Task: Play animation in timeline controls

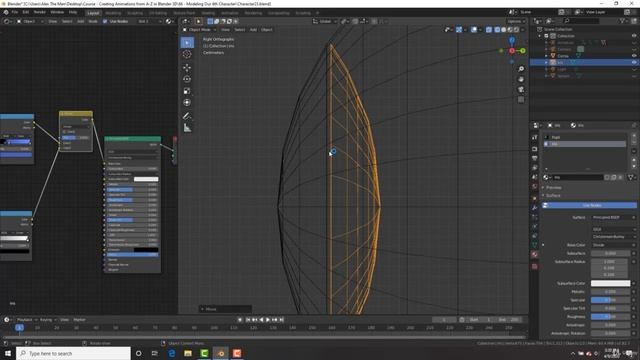Action: 268,320
